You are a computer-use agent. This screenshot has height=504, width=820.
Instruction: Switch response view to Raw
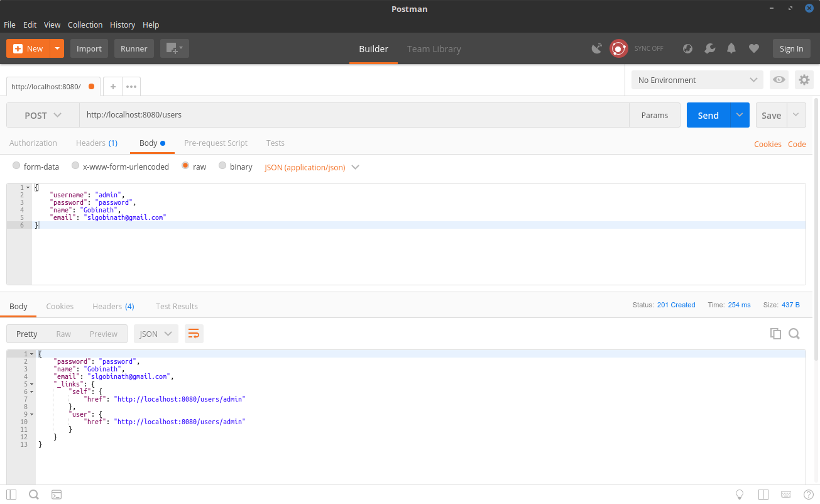(x=63, y=334)
